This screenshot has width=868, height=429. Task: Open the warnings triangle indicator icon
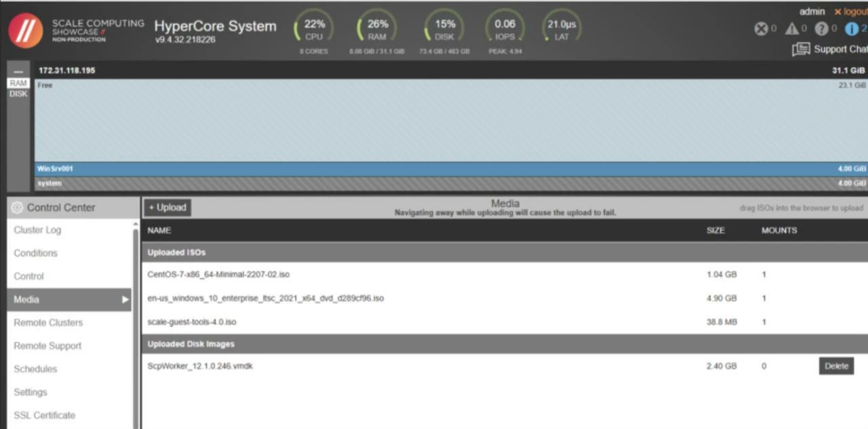point(791,29)
